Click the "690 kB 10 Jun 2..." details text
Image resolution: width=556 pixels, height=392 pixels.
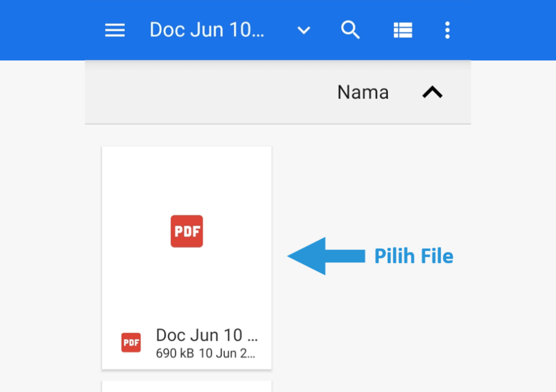(x=206, y=353)
